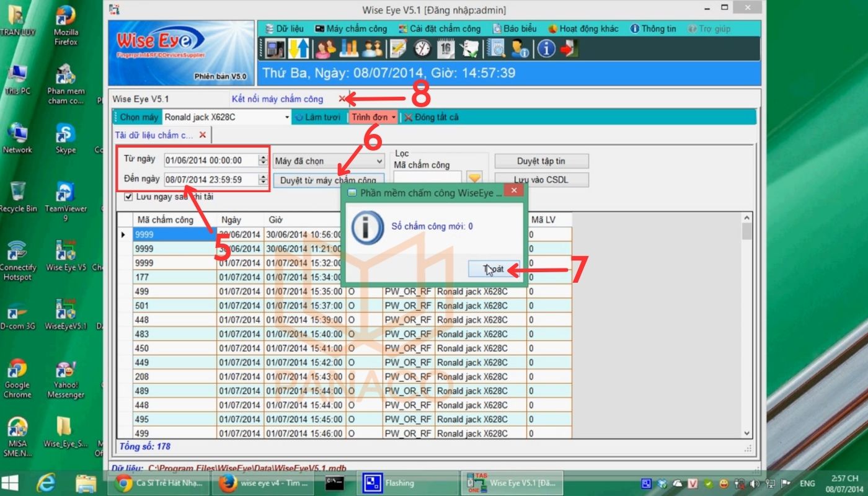Click the blue information circle toolbar icon
This screenshot has width=868, height=496.
coord(546,48)
